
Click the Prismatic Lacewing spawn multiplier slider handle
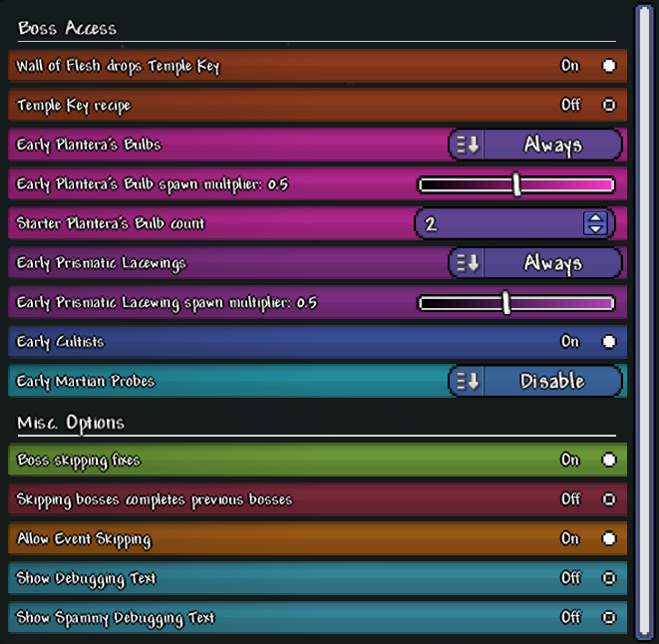tap(506, 303)
